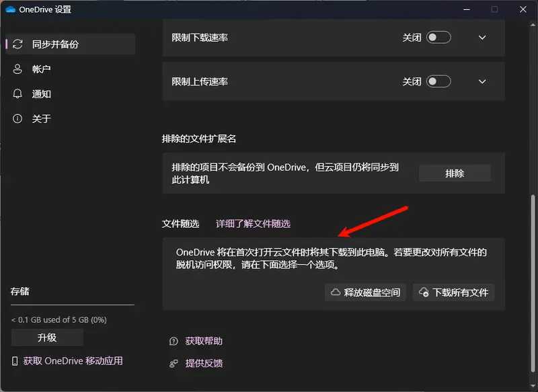Open 获取 OneDrive 移动应用 link
The width and height of the screenshot is (538, 392).
click(x=73, y=361)
